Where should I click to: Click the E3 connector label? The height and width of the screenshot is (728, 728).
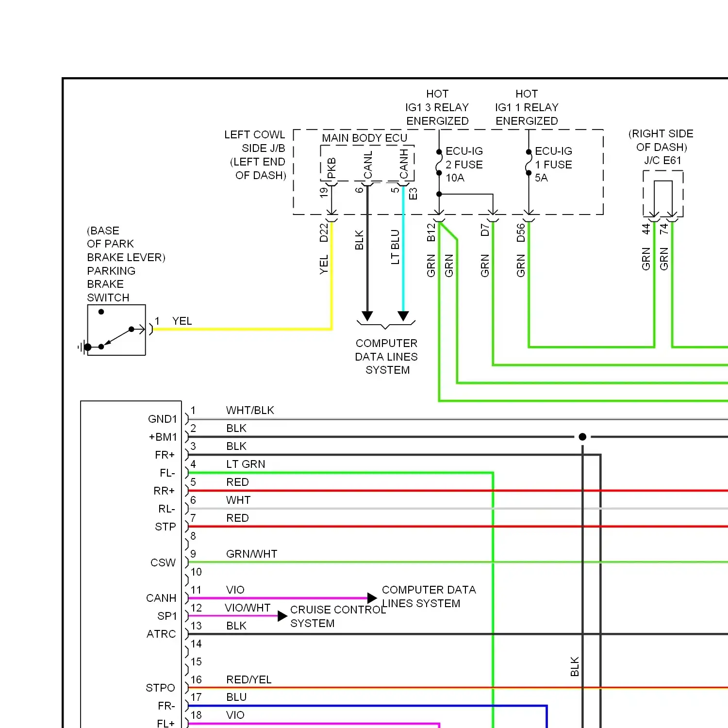pyautogui.click(x=413, y=194)
